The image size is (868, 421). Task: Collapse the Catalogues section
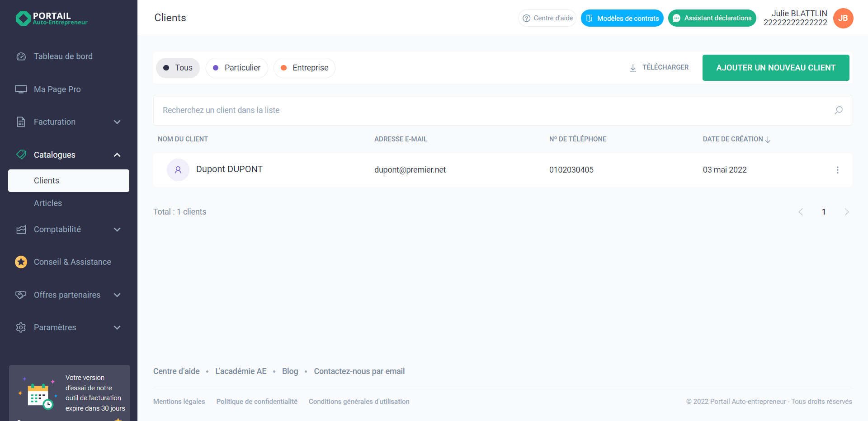tap(117, 155)
